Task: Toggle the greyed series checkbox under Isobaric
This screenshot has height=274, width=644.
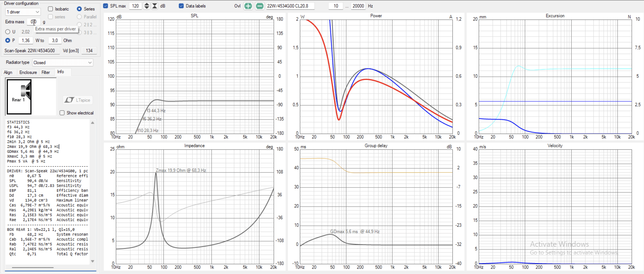Action: click(x=50, y=17)
